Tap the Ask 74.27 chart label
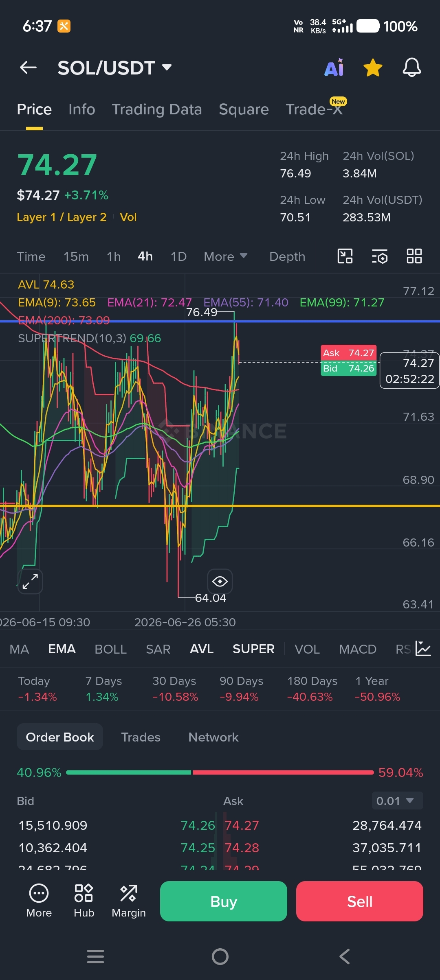The height and width of the screenshot is (980, 440). [x=349, y=353]
